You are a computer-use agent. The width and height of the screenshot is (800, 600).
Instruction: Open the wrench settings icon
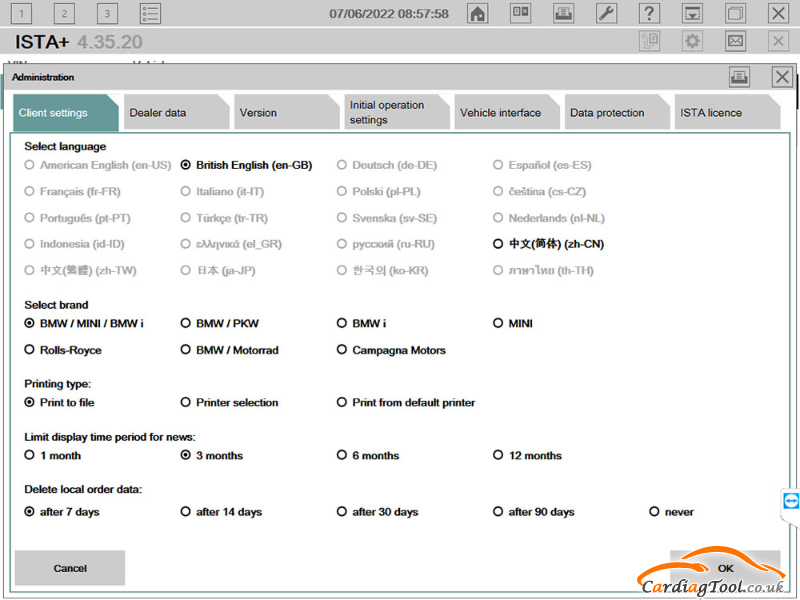tap(606, 13)
